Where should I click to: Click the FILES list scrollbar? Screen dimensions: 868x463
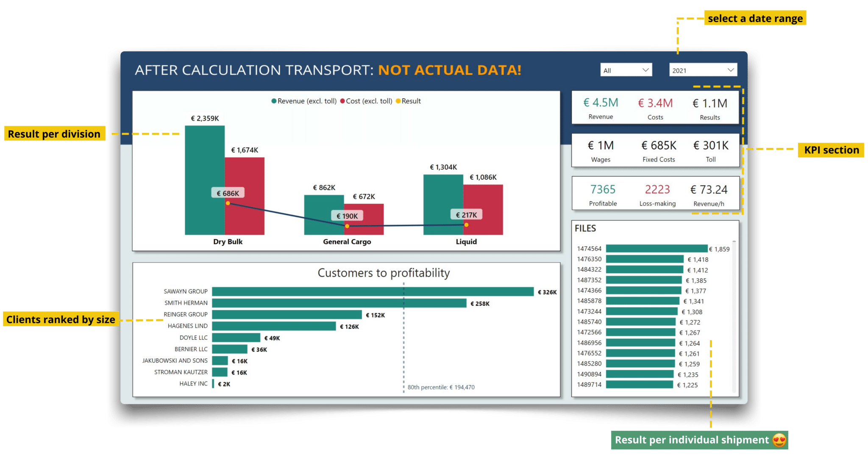[x=734, y=316]
